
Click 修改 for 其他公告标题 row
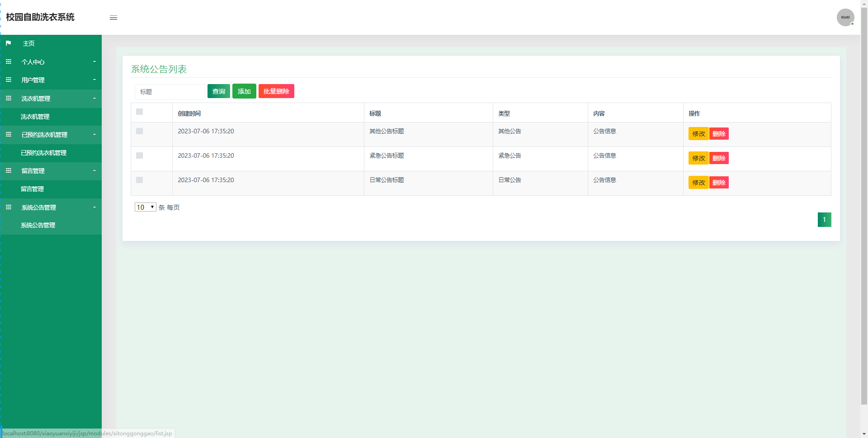(698, 134)
